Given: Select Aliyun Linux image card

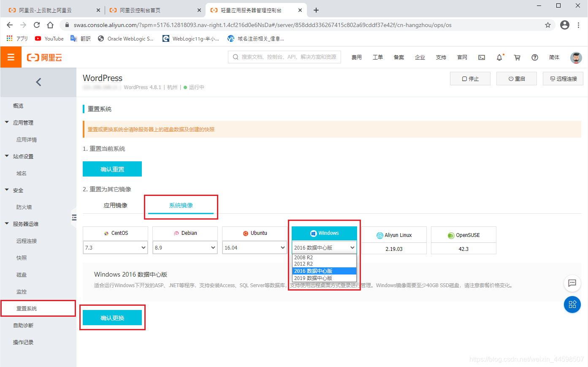Looking at the screenshot, I should (394, 240).
